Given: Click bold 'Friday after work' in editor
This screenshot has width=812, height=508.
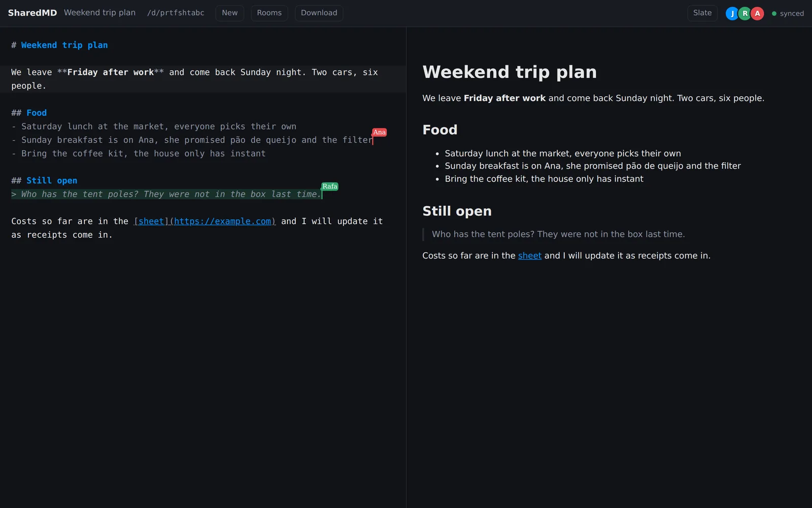Looking at the screenshot, I should [x=111, y=72].
